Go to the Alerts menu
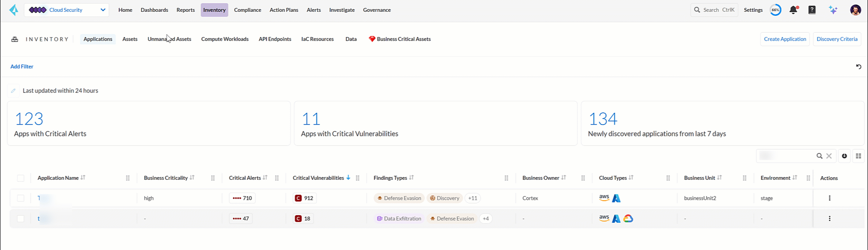The width and height of the screenshot is (868, 250). coord(314,10)
